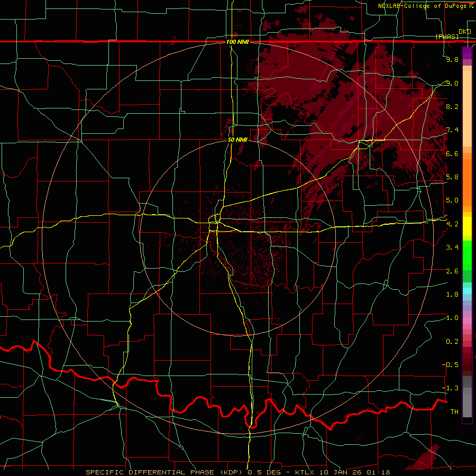Click the 5.0 scale value
Image resolution: width=476 pixels, height=476 pixels.
(x=452, y=200)
